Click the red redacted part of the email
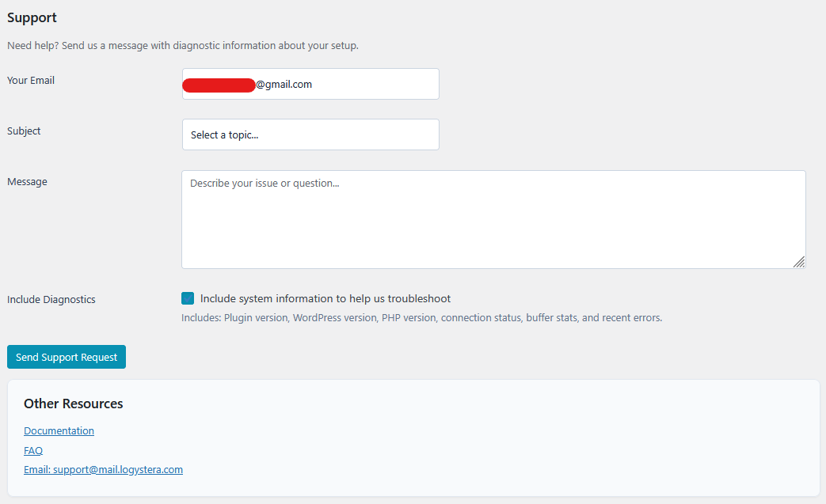 click(x=219, y=85)
